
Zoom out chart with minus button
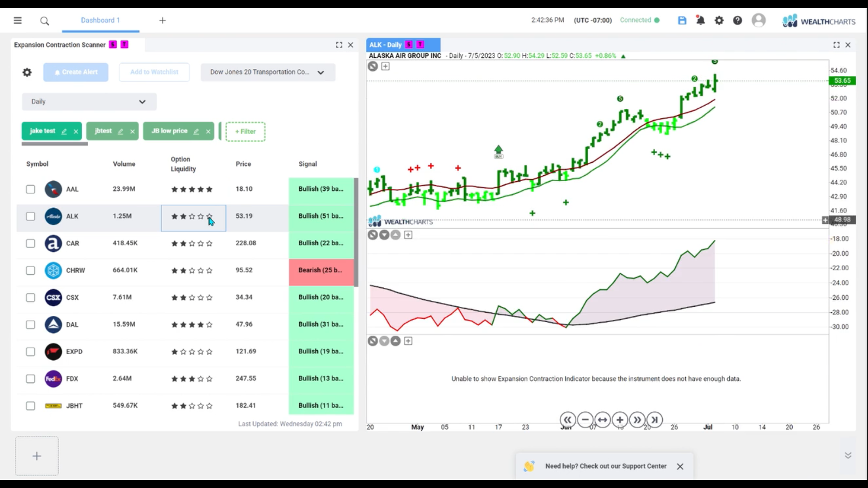(585, 420)
